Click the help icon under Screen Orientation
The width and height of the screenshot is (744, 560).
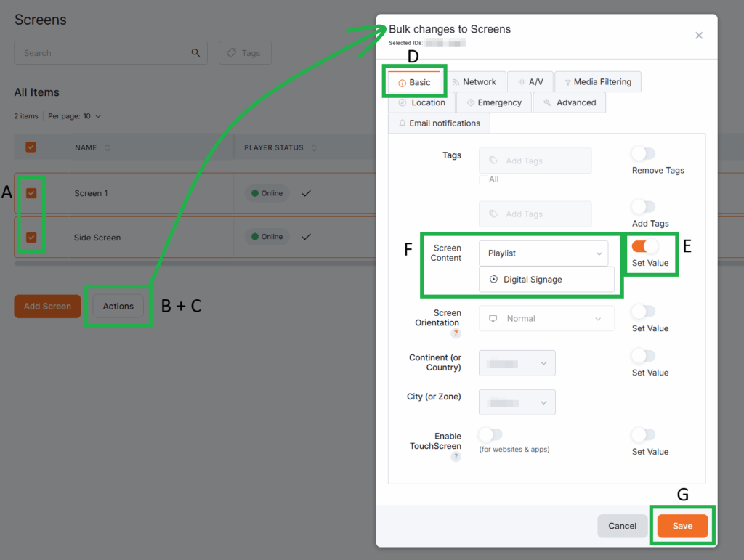point(456,333)
